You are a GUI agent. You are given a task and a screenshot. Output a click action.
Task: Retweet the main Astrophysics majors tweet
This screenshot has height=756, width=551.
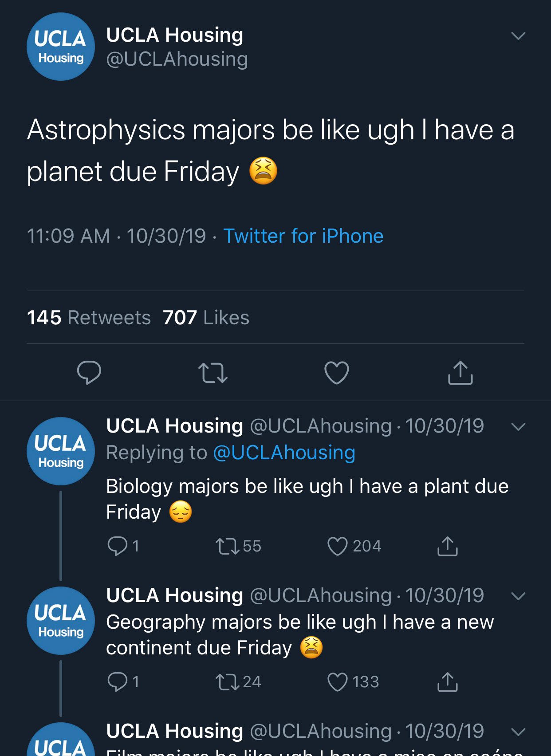(x=213, y=373)
